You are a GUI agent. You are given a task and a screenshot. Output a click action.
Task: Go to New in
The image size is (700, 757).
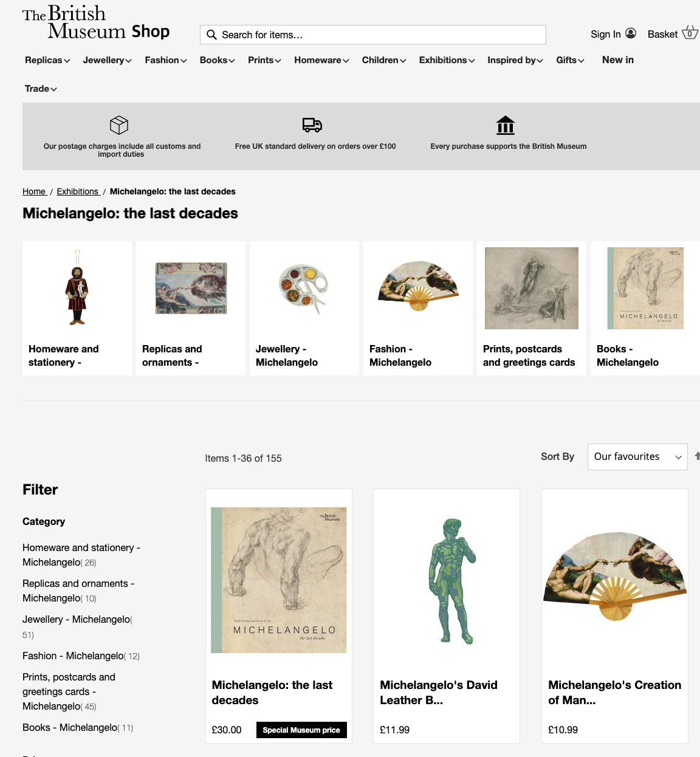click(x=618, y=60)
